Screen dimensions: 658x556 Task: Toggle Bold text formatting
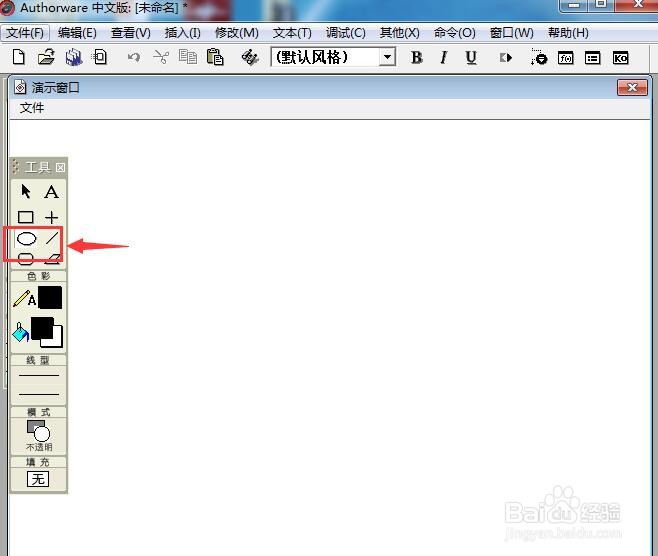point(417,57)
